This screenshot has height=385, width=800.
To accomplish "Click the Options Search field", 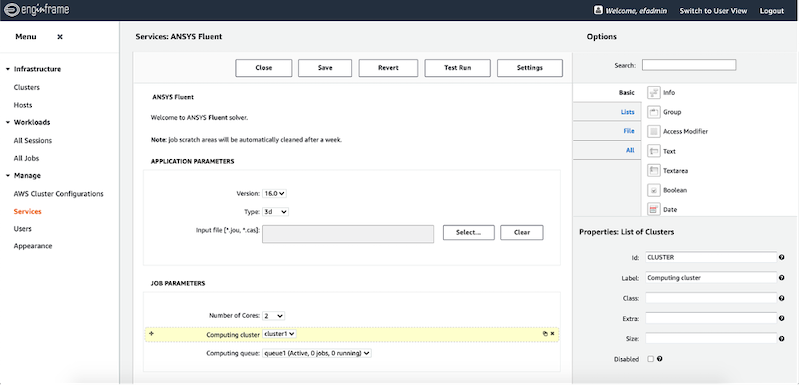I will point(689,65).
